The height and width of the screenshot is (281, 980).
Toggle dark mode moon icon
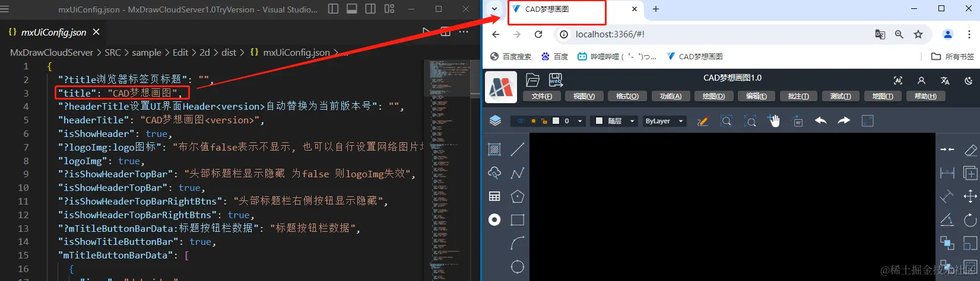pos(969,81)
